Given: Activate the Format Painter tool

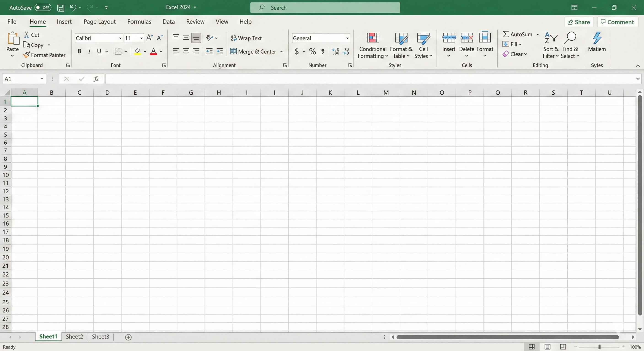Looking at the screenshot, I should pyautogui.click(x=45, y=55).
